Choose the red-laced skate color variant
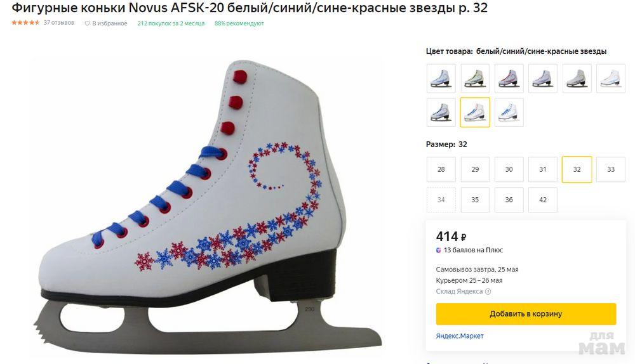Viewport: 635px width, 364px height. point(509,79)
